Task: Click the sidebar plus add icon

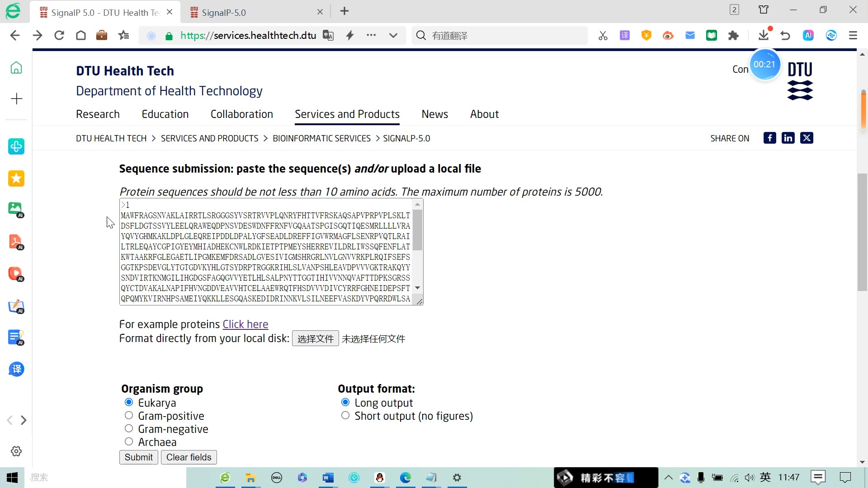Action: [16, 99]
